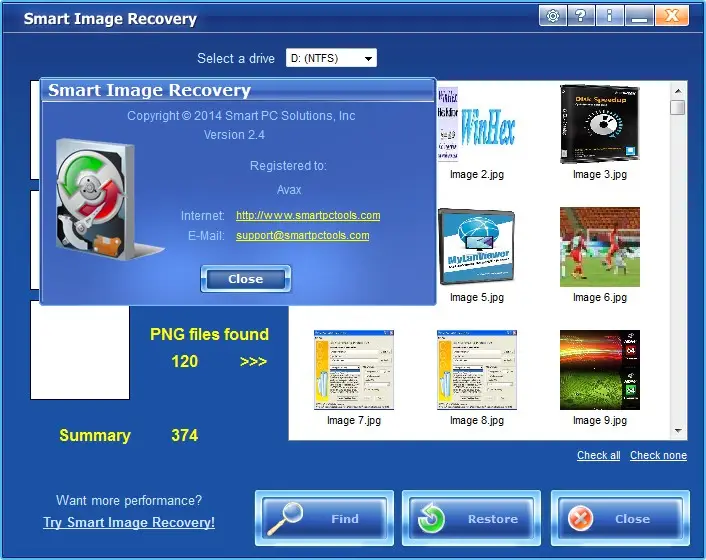Click the thumbnail list scrollbar handle
This screenshot has width=706, height=560.
(x=678, y=108)
